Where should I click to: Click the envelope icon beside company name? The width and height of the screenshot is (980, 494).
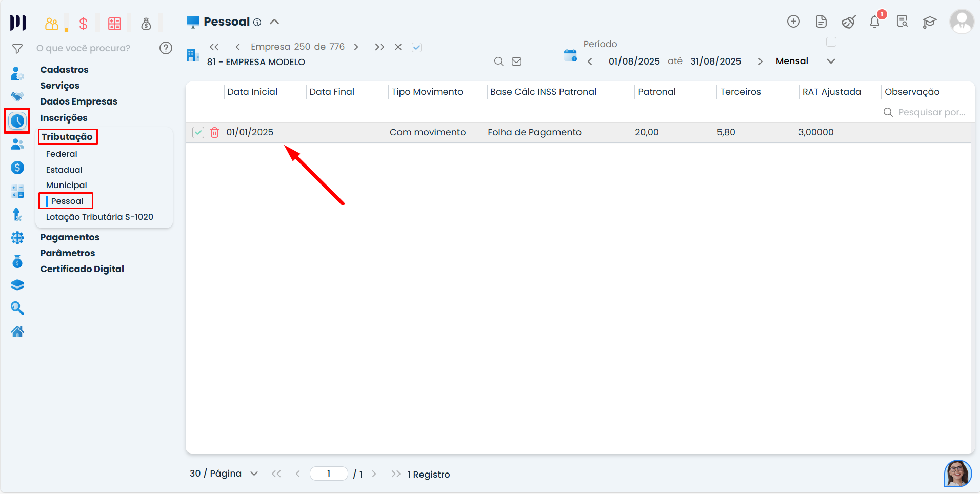click(x=516, y=61)
